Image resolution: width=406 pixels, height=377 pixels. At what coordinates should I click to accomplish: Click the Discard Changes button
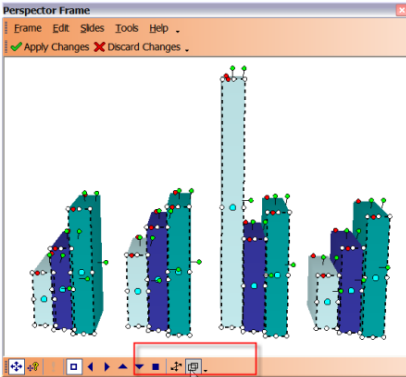137,47
